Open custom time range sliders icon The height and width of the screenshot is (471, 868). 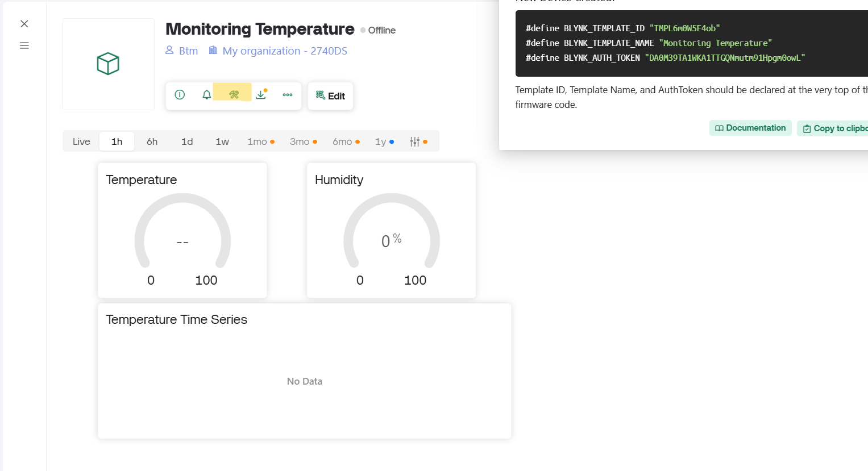coord(415,141)
